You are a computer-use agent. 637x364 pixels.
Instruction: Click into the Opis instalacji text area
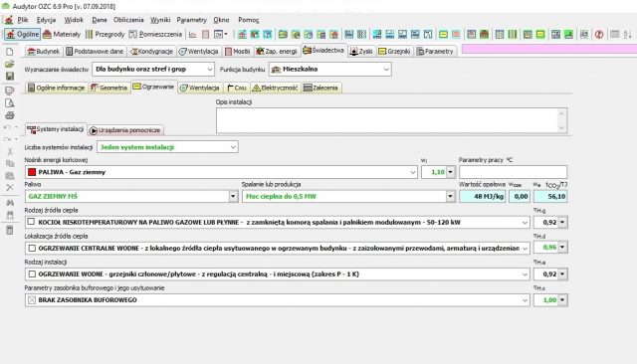391,120
